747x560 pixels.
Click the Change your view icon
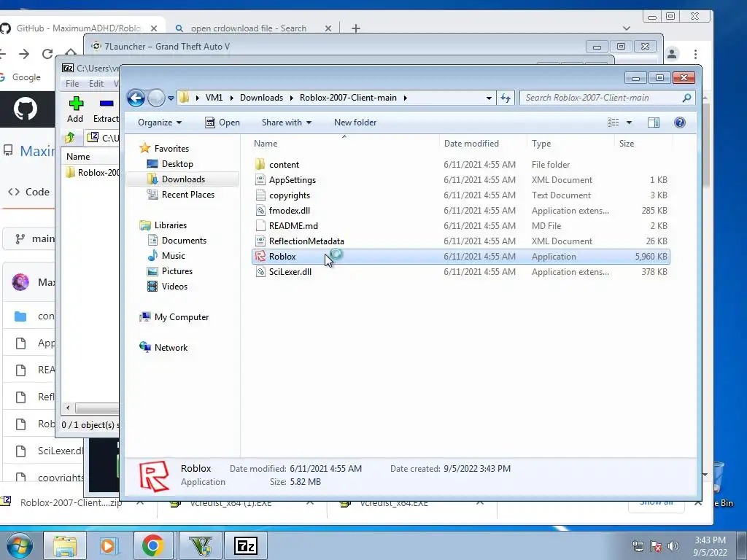(x=613, y=122)
